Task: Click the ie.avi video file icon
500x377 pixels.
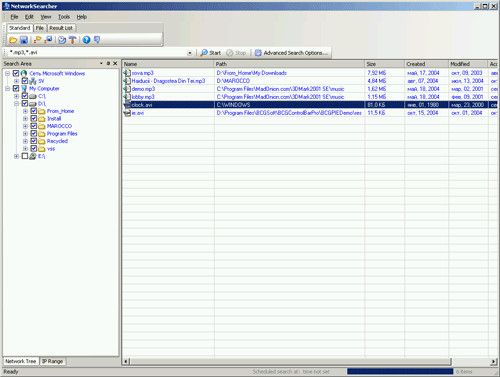Action: tap(127, 113)
